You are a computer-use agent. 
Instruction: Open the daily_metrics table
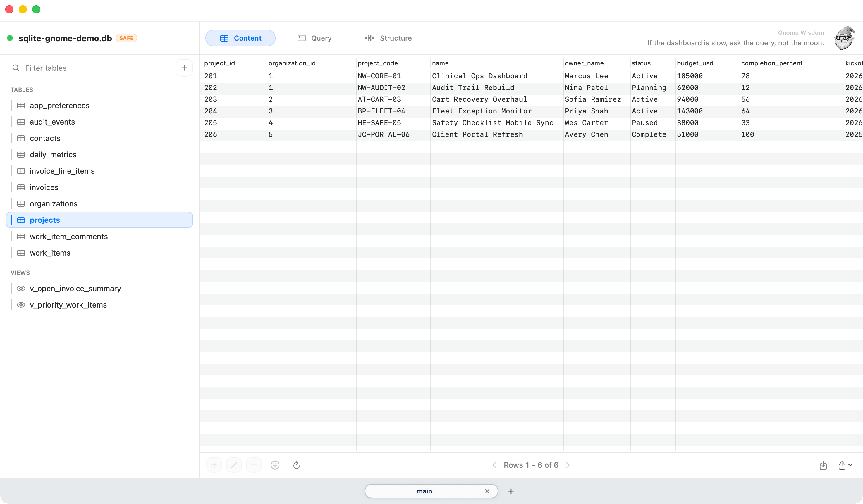click(99, 155)
